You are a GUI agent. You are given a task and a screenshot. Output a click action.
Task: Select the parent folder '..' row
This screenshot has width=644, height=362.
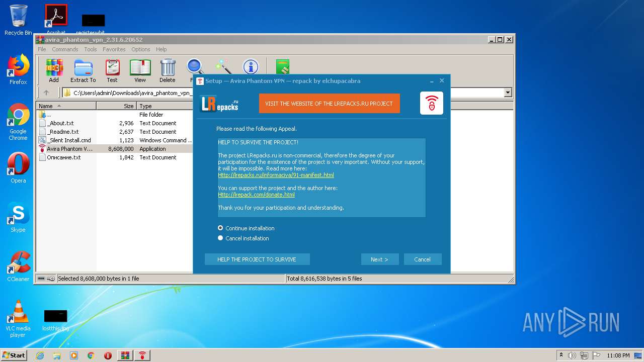click(115, 115)
